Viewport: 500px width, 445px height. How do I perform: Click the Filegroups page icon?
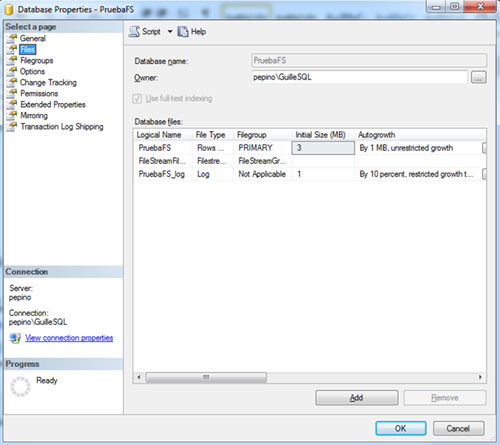12,60
